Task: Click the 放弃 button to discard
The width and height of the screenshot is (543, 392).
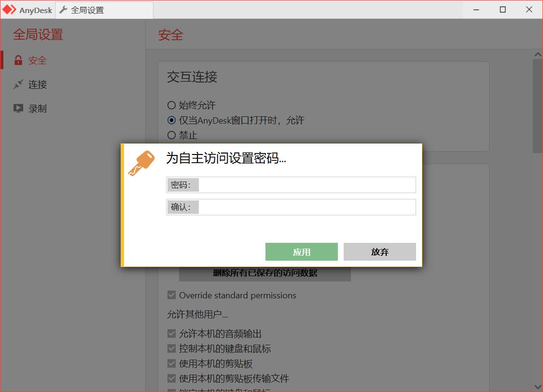Action: [x=379, y=252]
